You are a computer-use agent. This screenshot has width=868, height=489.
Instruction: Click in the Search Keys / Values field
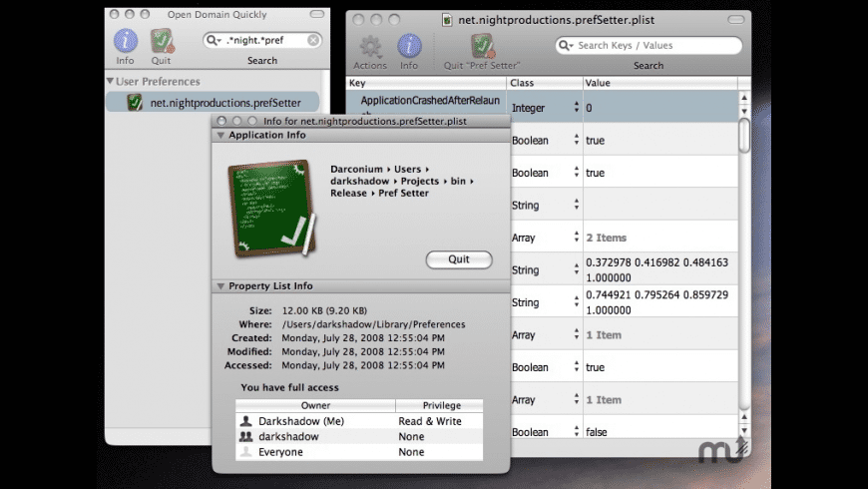point(653,46)
